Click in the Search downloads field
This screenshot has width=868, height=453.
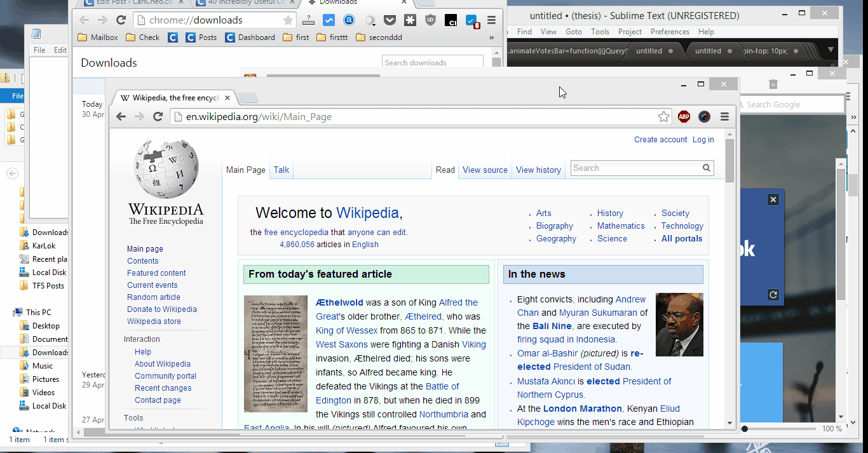click(433, 62)
